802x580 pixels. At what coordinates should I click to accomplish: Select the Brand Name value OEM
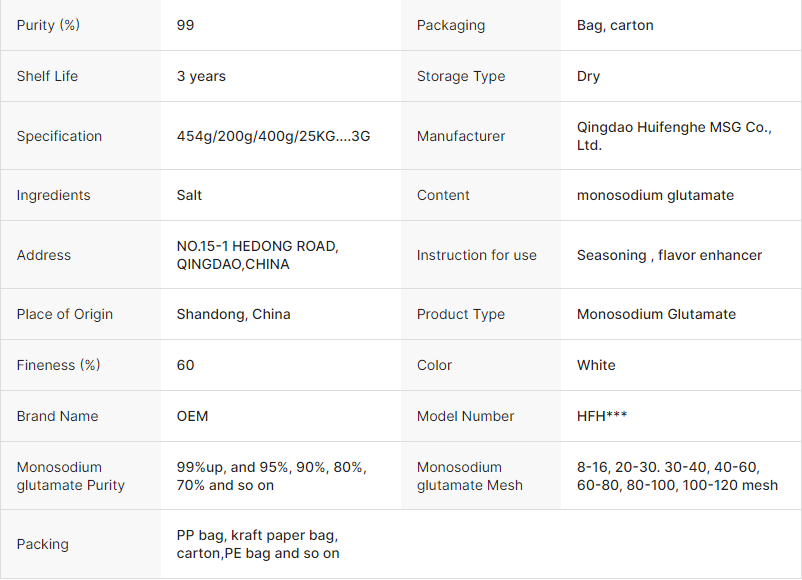coord(192,416)
